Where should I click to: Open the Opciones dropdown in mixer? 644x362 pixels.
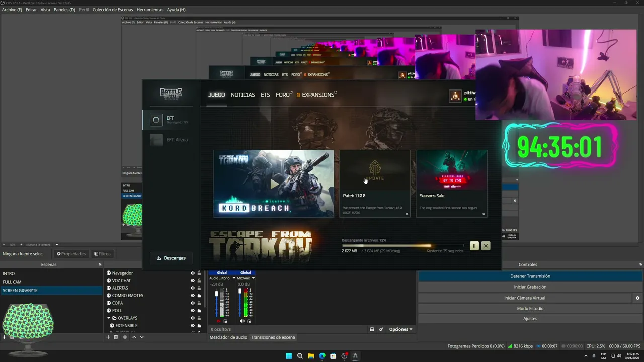(400, 329)
